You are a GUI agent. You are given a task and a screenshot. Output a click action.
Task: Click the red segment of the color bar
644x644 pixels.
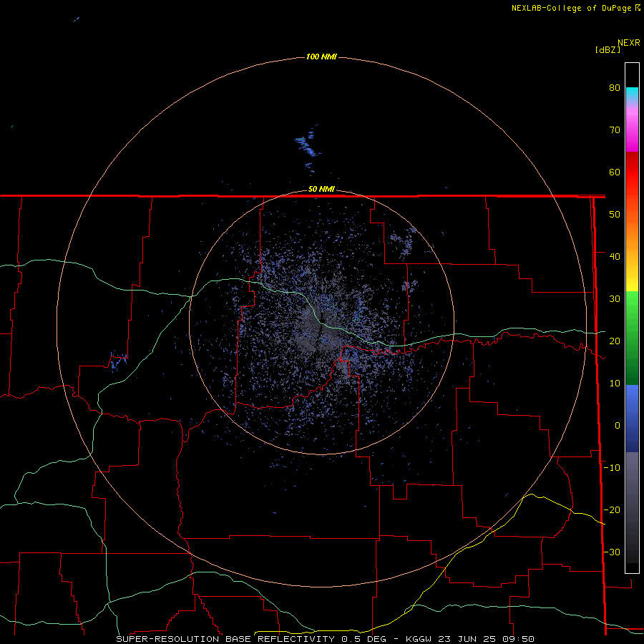pos(632,172)
